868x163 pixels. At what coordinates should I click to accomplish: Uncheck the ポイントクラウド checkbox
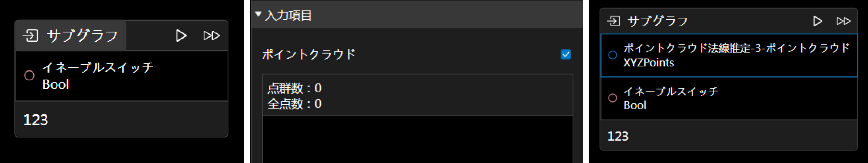566,54
